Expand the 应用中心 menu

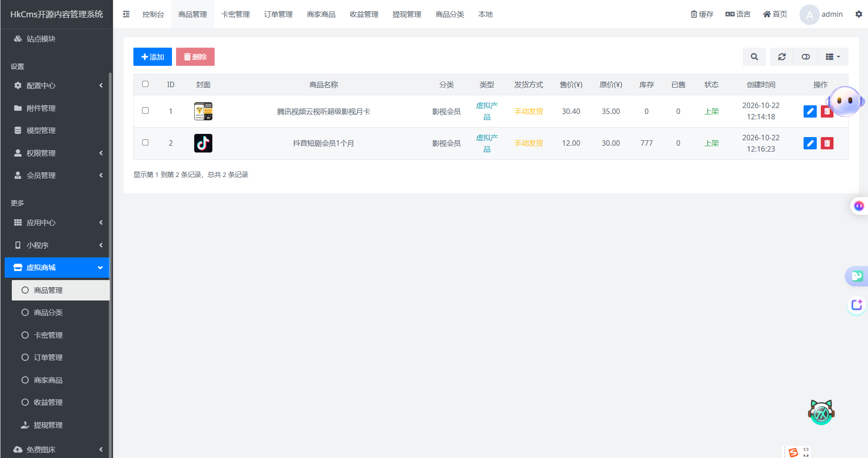click(x=57, y=222)
